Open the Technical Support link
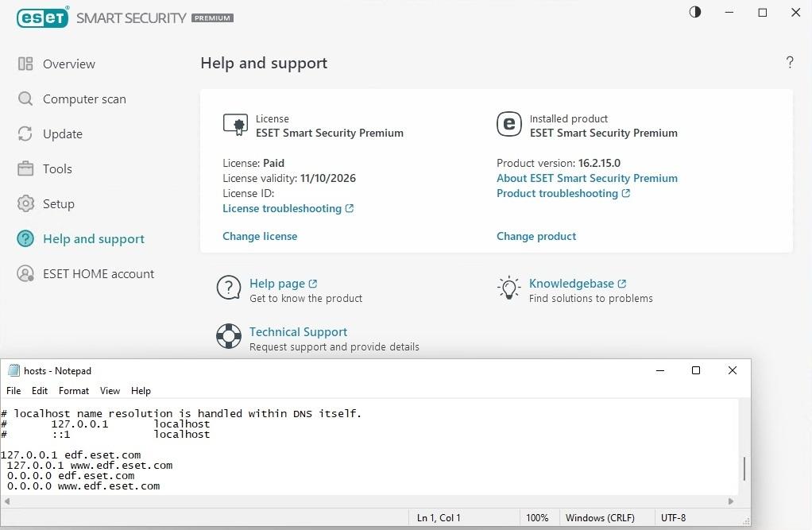The height and width of the screenshot is (530, 812). tap(298, 331)
